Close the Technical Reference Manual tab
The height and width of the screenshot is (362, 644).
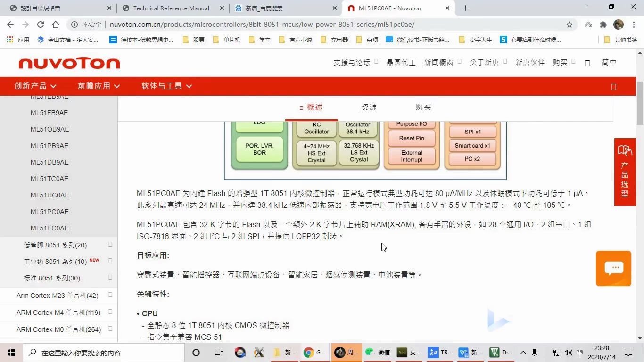(x=222, y=8)
